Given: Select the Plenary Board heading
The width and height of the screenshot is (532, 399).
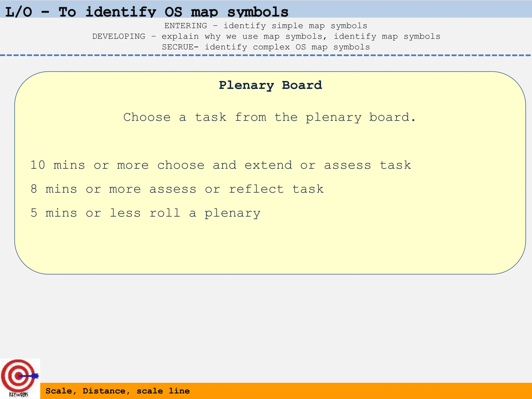Looking at the screenshot, I should coord(270,85).
